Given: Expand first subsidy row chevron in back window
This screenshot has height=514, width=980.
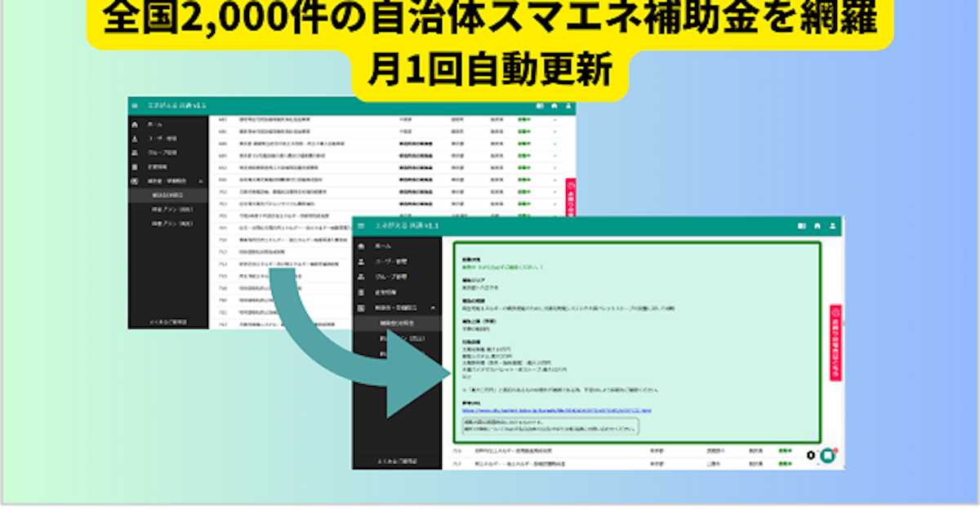Looking at the screenshot, I should tap(555, 120).
